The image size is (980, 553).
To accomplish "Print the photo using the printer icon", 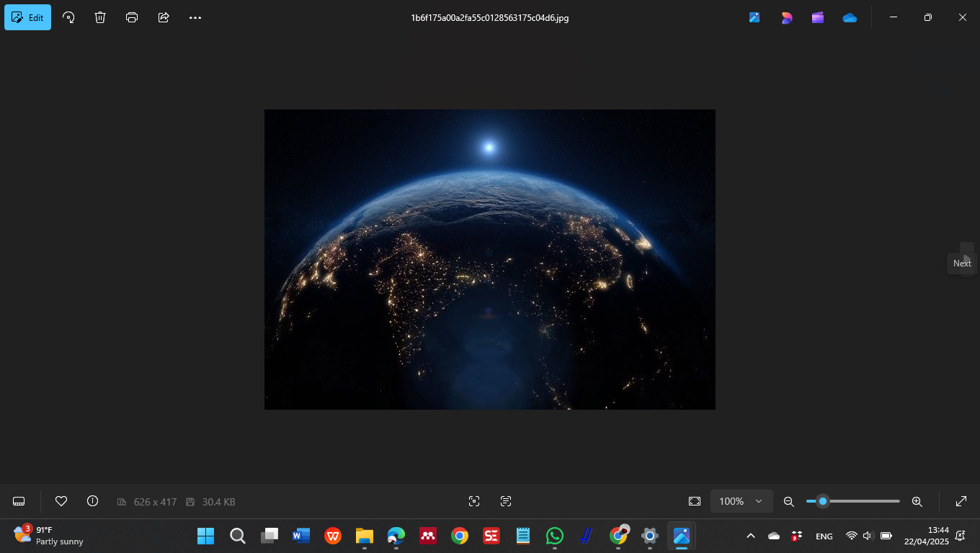I will pyautogui.click(x=132, y=17).
